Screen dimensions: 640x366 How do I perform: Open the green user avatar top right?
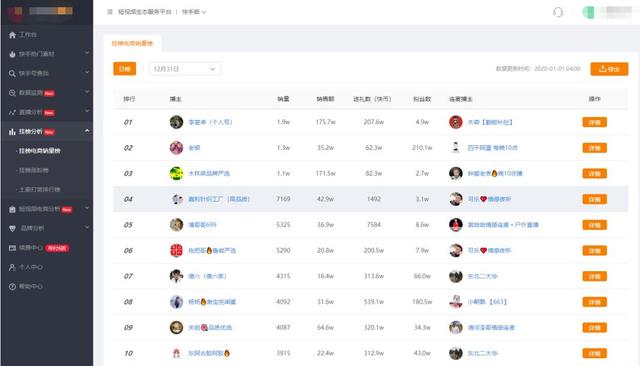pos(588,12)
